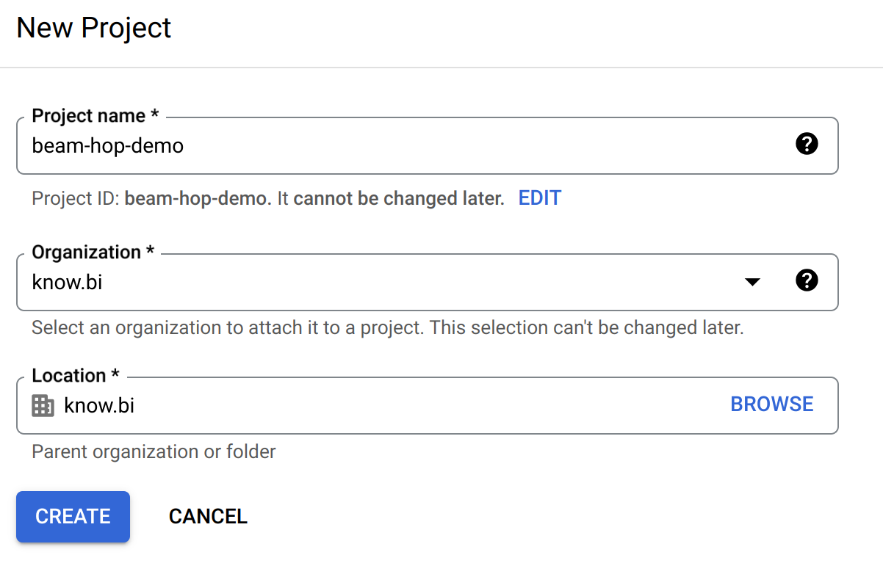
Task: Open the know.bi Organization combo box
Action: pyautogui.click(x=367, y=282)
